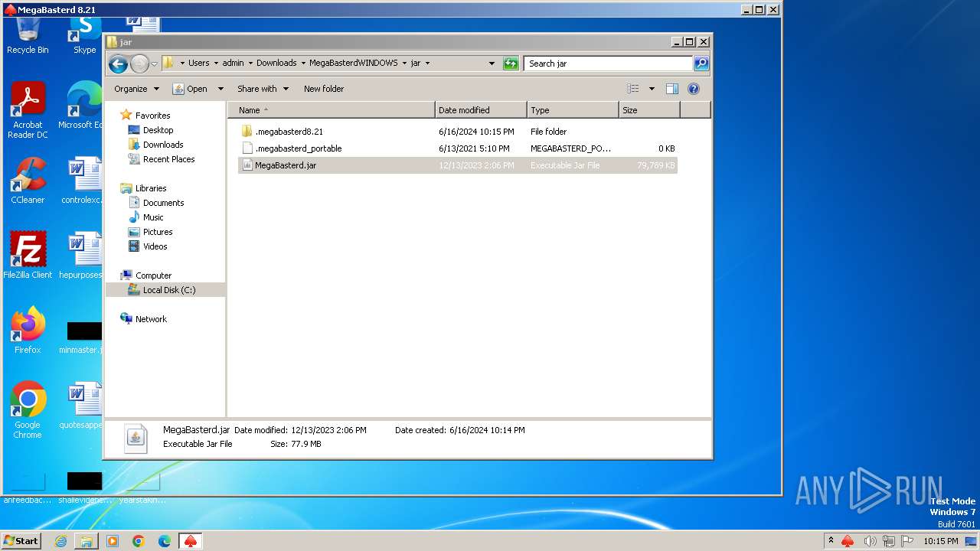Open Downloads in navigation pane
980x551 pixels.
pyautogui.click(x=162, y=145)
